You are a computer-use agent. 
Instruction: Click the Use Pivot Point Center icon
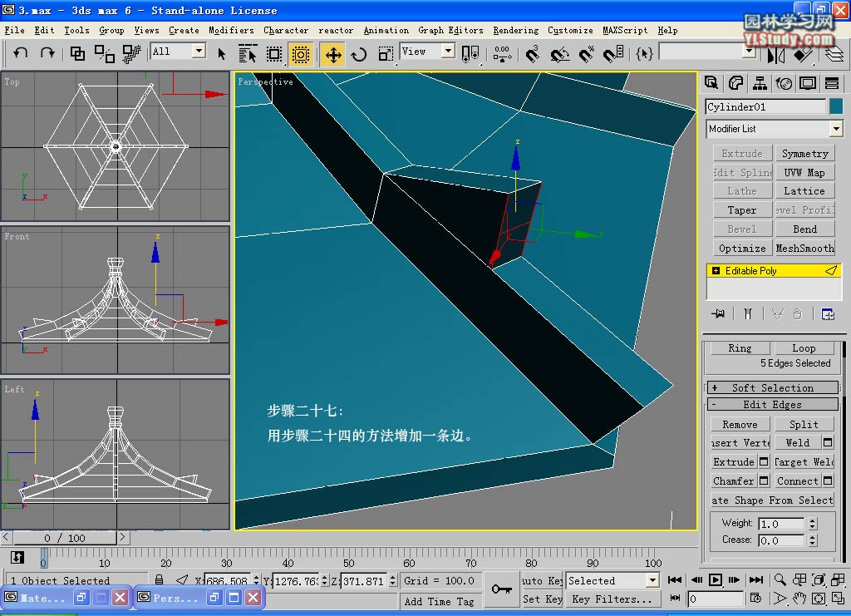[x=470, y=54]
